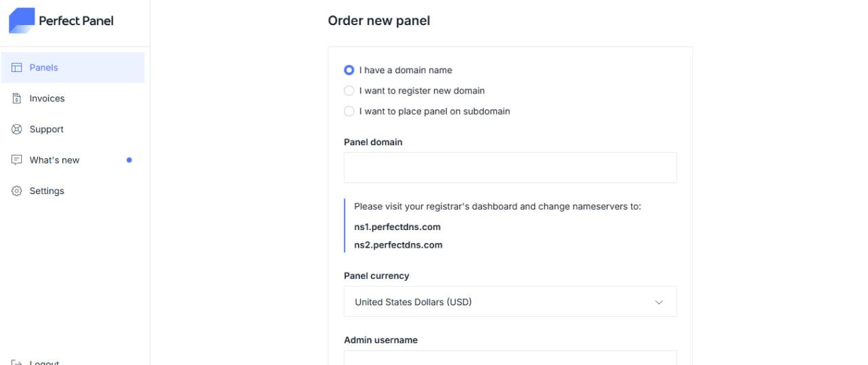Click the blue What's new notification dot
This screenshot has width=868, height=365.
130,160
